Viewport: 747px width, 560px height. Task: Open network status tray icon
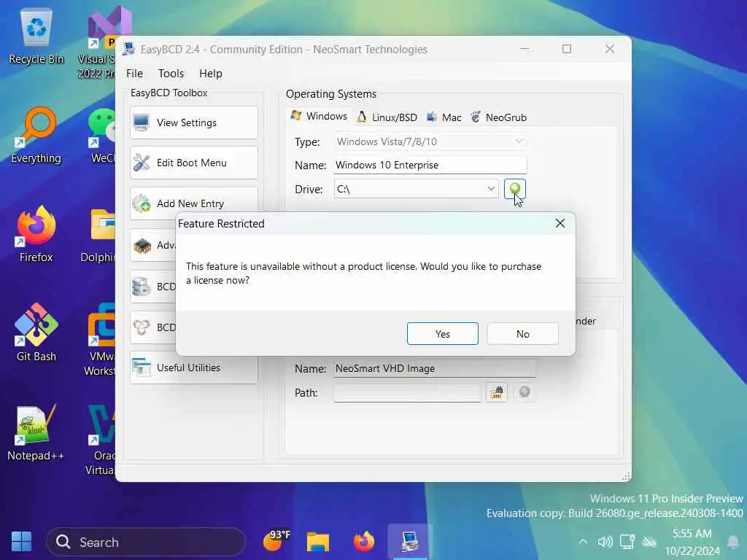coord(627,542)
